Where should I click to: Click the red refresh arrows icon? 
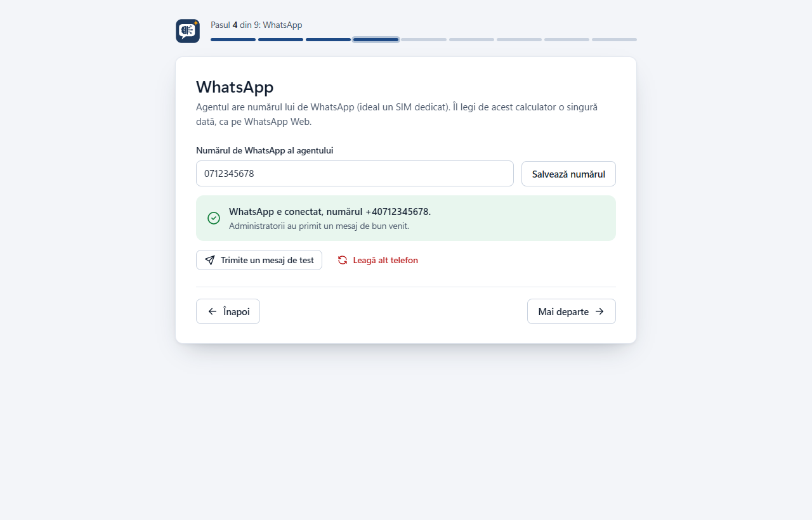pyautogui.click(x=343, y=260)
